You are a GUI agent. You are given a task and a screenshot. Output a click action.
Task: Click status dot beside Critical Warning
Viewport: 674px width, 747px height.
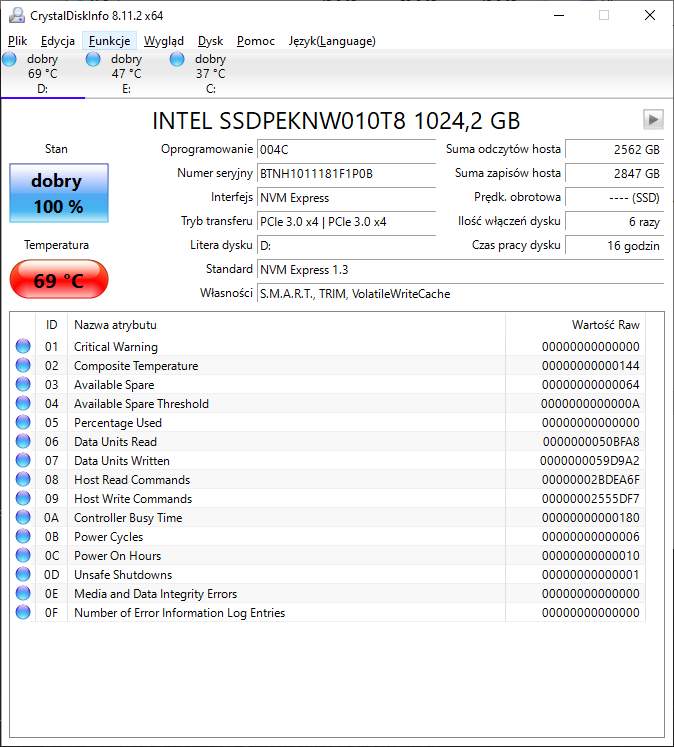23,346
